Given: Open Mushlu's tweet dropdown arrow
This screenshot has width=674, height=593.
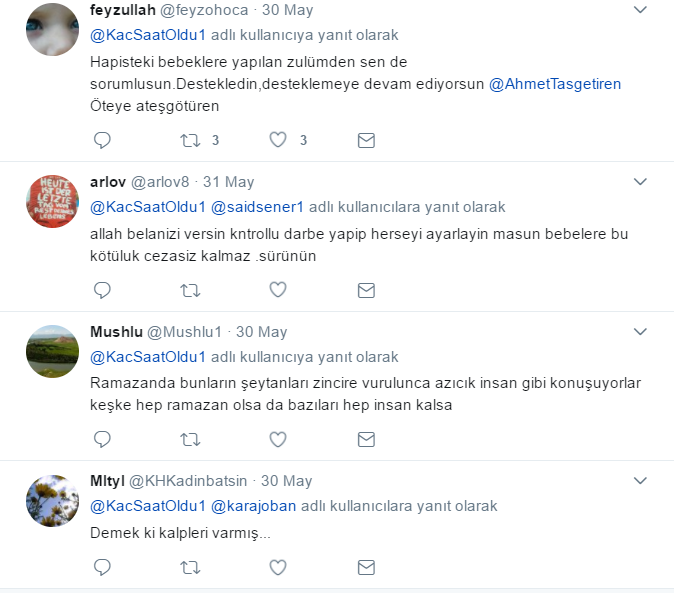Looking at the screenshot, I should point(640,332).
